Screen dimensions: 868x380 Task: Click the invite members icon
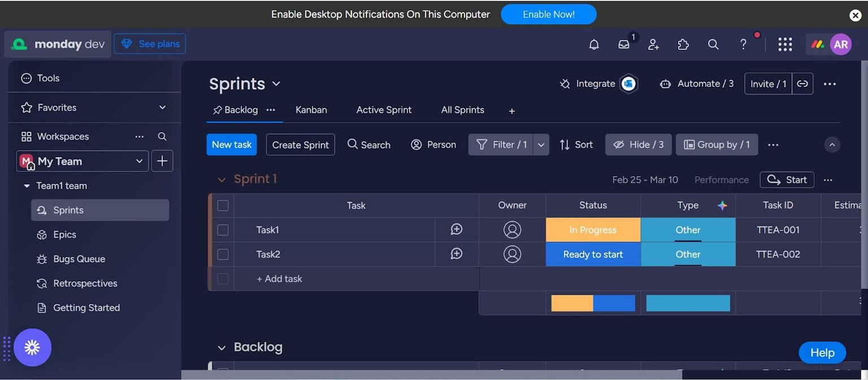click(654, 44)
